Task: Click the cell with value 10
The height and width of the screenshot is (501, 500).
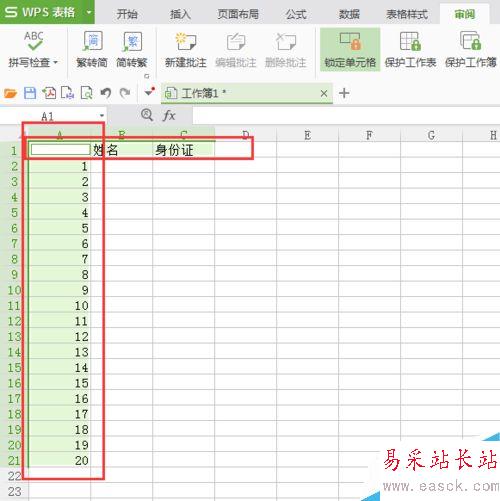Action: (x=60, y=306)
